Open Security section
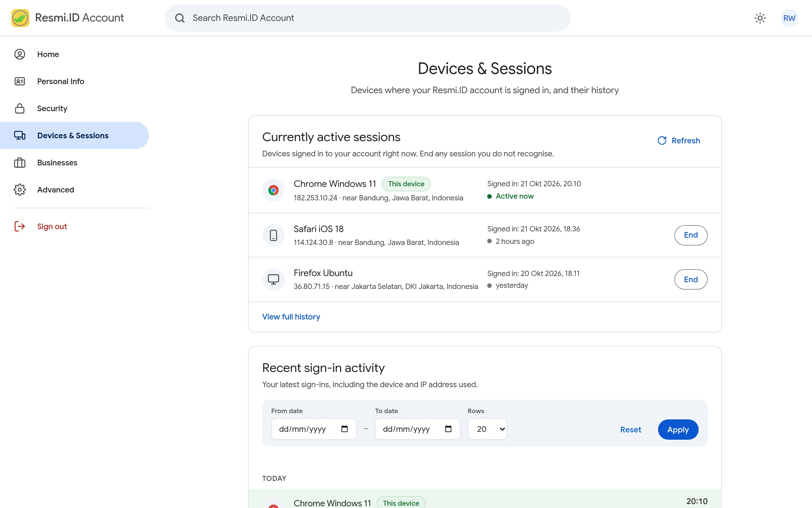Image resolution: width=812 pixels, height=508 pixels. (x=74, y=108)
